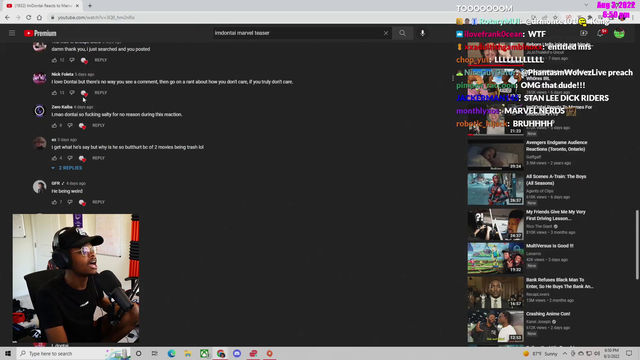
Task: Click the taskbar 'Type here to search' box
Action: coord(73,353)
